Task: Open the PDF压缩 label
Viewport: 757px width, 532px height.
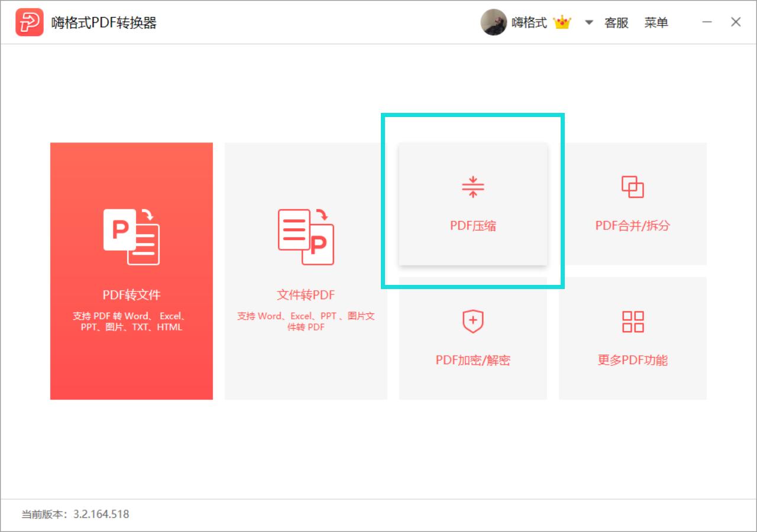Action: (473, 226)
